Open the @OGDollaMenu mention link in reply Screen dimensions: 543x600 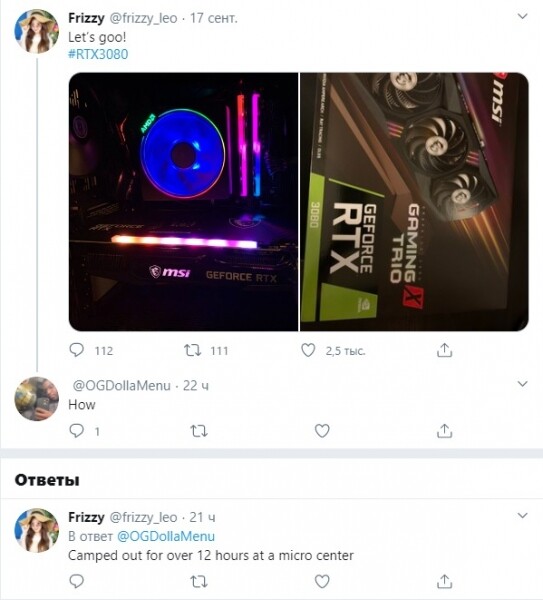tap(166, 536)
